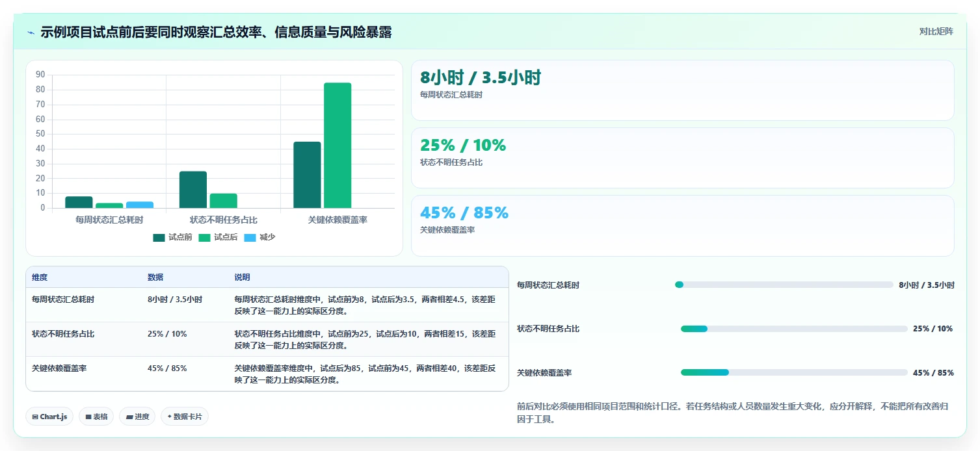Click 每周状态汇总耗时 caption in the stat card
The width and height of the screenshot is (980, 451).
click(451, 95)
